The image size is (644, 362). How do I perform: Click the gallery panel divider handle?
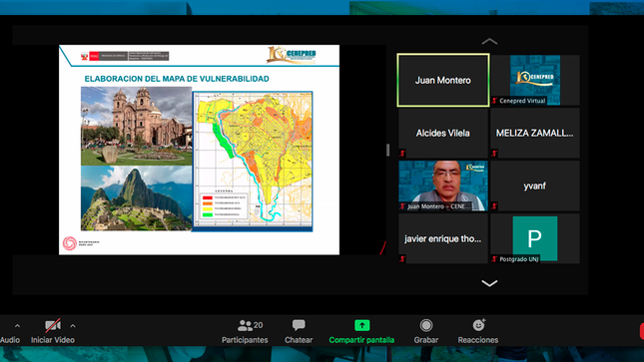click(388, 151)
